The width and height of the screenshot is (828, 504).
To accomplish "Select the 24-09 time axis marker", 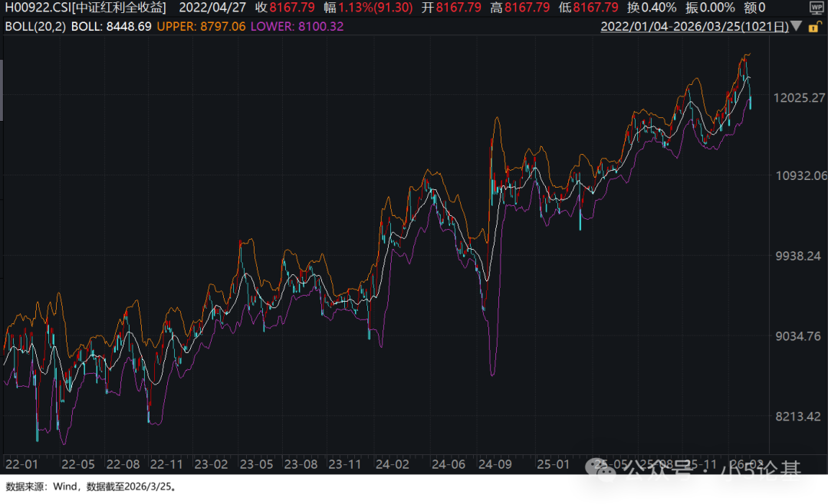I will 495,464.
